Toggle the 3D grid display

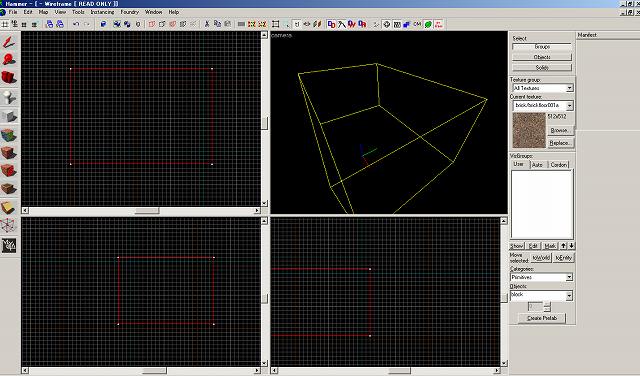[x=14, y=24]
